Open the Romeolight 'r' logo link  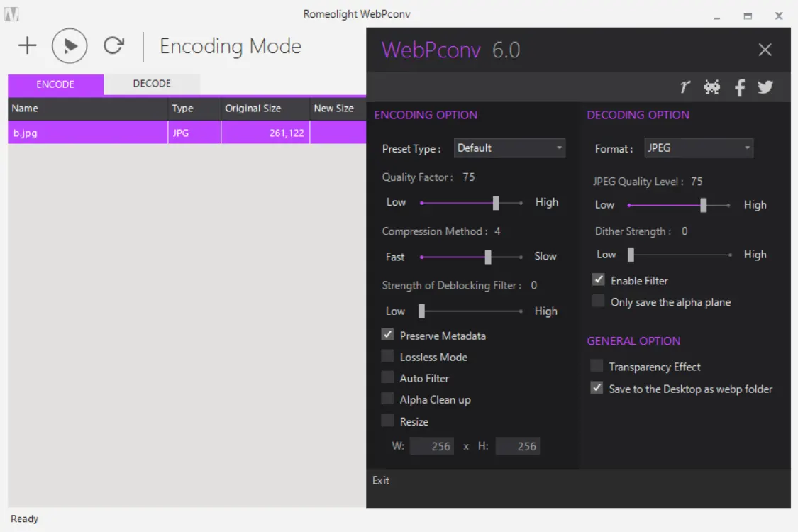[685, 87]
